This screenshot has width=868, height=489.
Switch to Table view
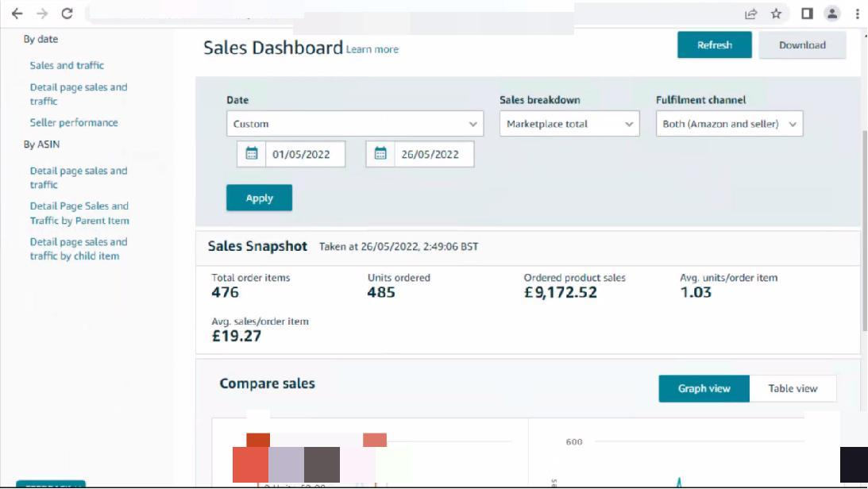pos(793,389)
